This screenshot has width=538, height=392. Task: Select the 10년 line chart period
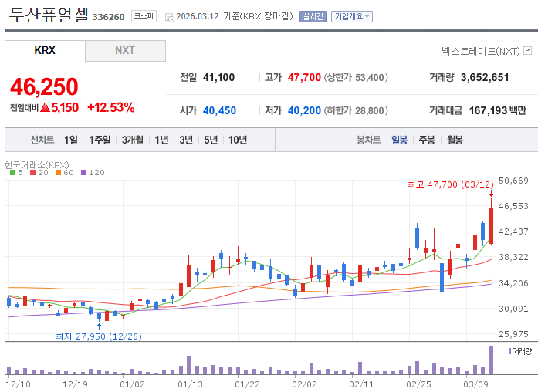click(238, 140)
